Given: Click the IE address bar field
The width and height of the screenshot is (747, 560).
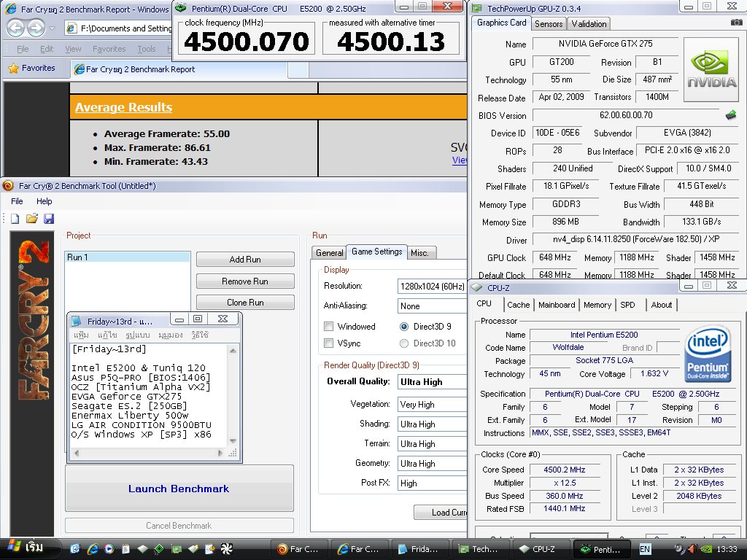Looking at the screenshot, I should coord(119,28).
